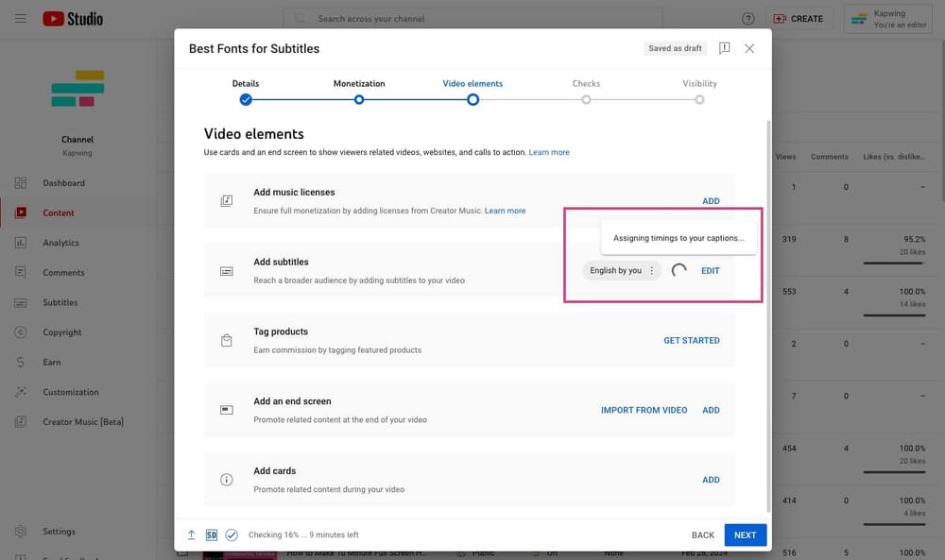Image resolution: width=945 pixels, height=560 pixels.
Task: Expand the sidebar with the hamburger menu
Action: (x=21, y=17)
